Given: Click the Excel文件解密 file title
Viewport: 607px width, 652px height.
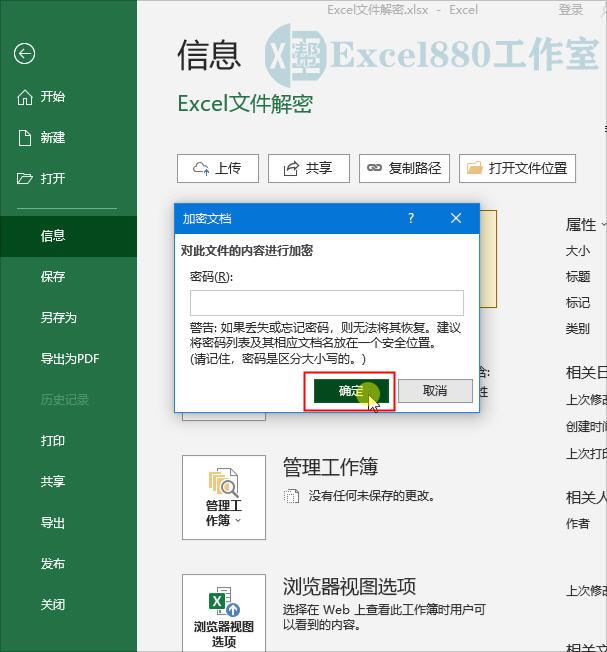Looking at the screenshot, I should [x=245, y=104].
